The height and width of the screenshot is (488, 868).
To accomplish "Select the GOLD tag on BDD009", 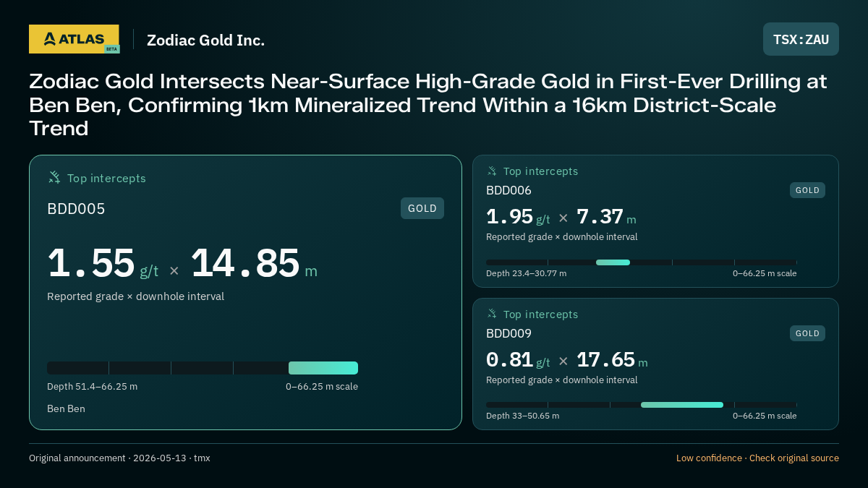I will pos(807,333).
